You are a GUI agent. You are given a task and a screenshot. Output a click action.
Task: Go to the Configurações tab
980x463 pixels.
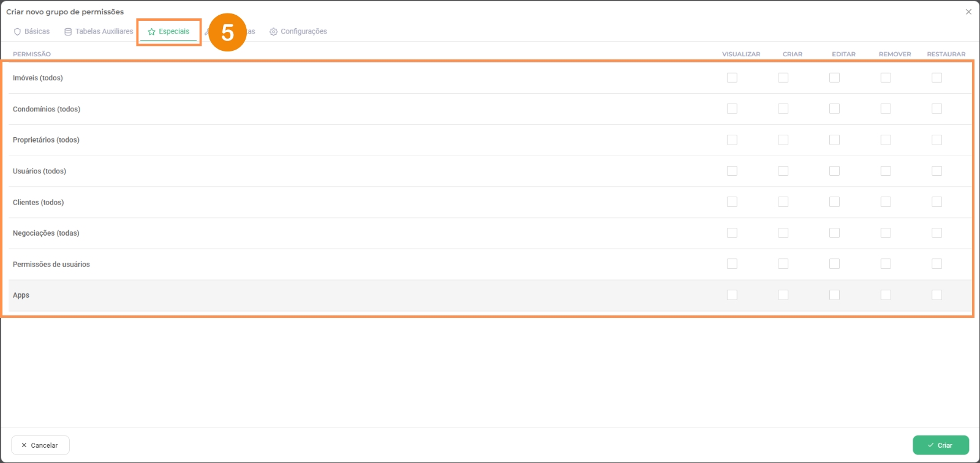[303, 31]
